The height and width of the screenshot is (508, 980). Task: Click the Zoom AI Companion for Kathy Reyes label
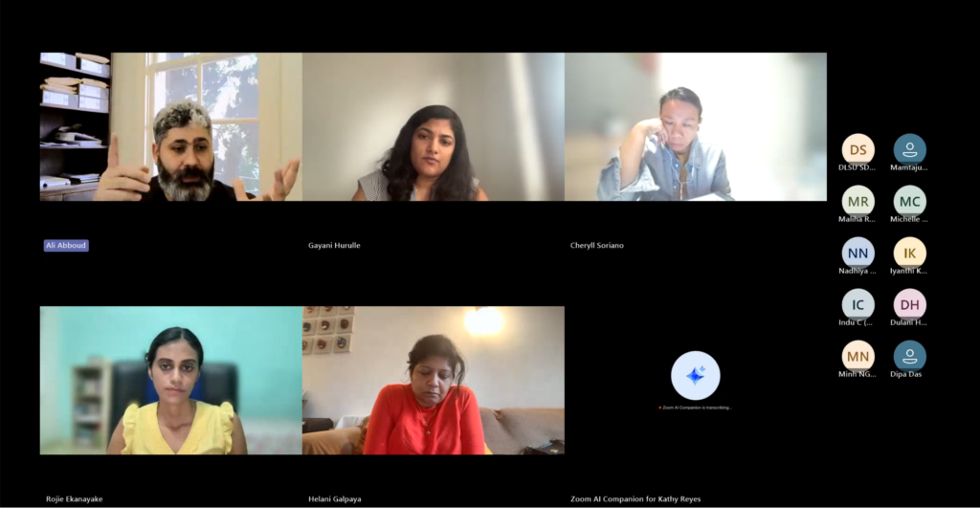pos(635,498)
